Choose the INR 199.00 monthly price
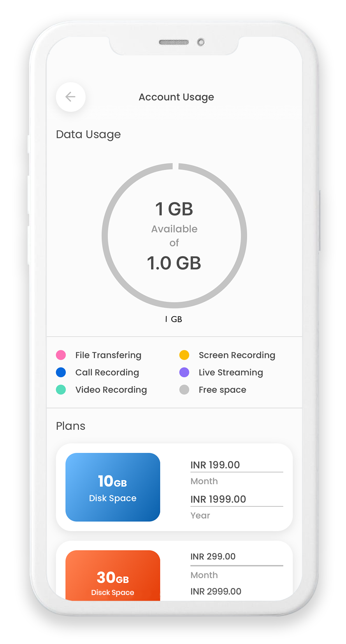The width and height of the screenshot is (346, 644). (215, 465)
